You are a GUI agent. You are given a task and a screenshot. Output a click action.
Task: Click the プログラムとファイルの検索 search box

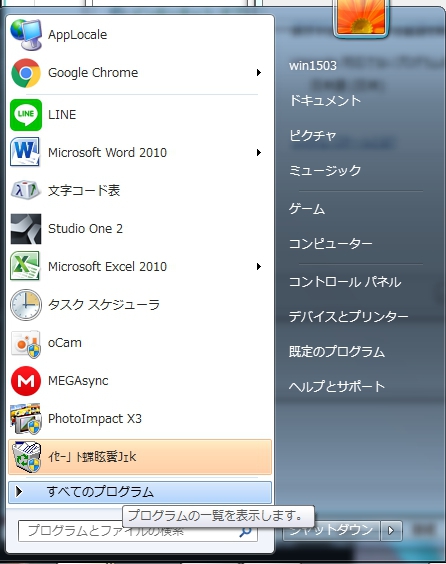(138, 531)
